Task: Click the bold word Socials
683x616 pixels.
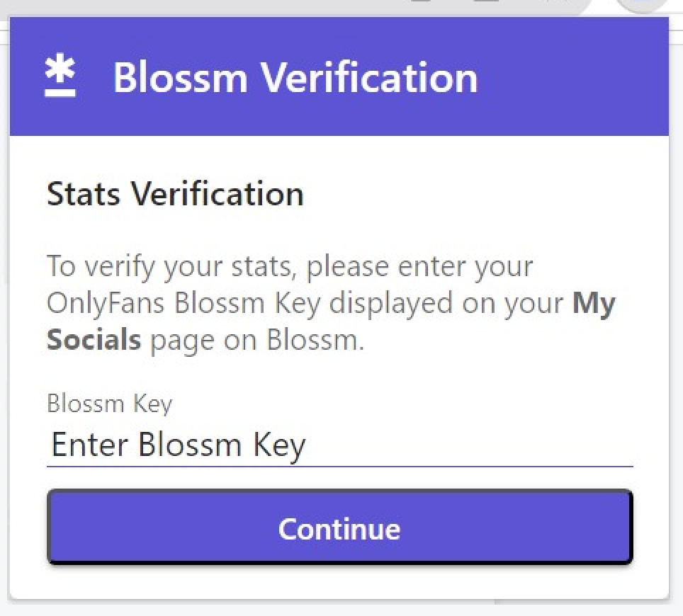Action: (94, 340)
